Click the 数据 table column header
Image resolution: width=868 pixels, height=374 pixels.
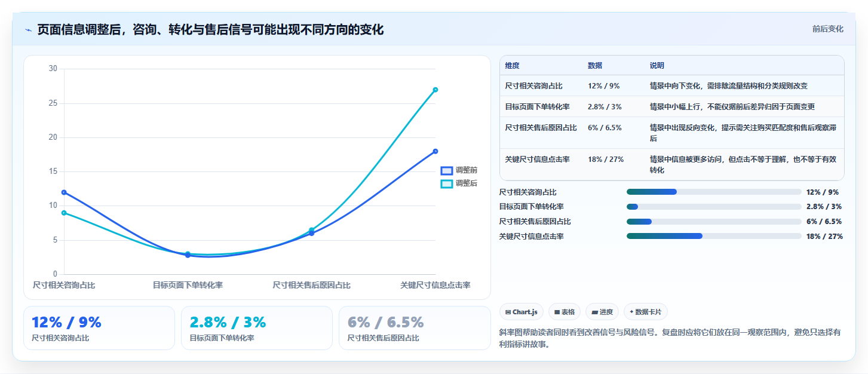pos(595,66)
